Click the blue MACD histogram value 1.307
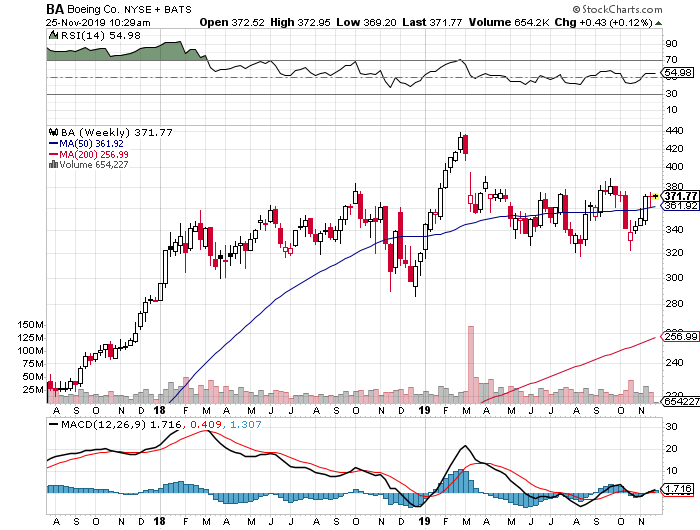Viewport: 700px width, 530px height. point(246,425)
